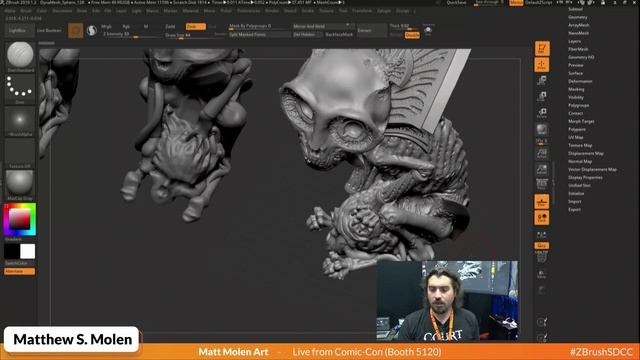The image size is (640, 360).
Task: Open the Preferences menu
Action: pos(249,11)
